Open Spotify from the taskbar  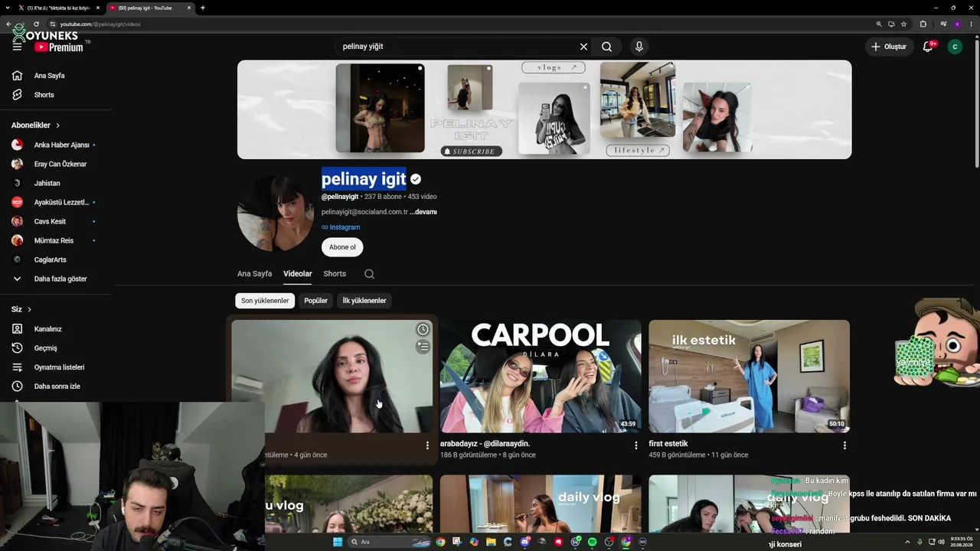point(592,542)
